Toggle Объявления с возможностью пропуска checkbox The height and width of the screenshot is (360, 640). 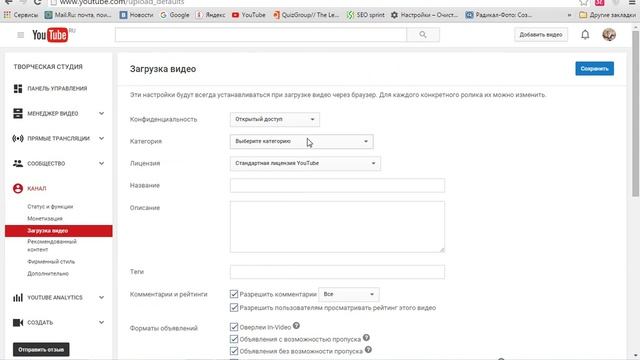(234, 339)
